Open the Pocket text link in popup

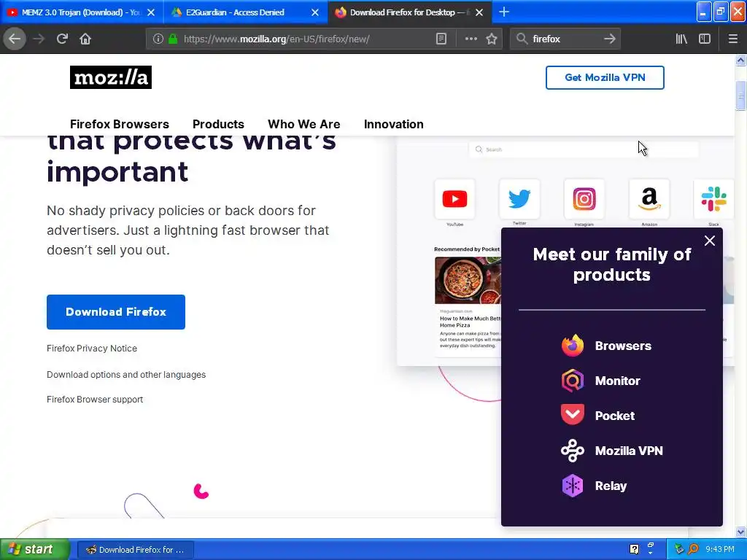(x=614, y=416)
